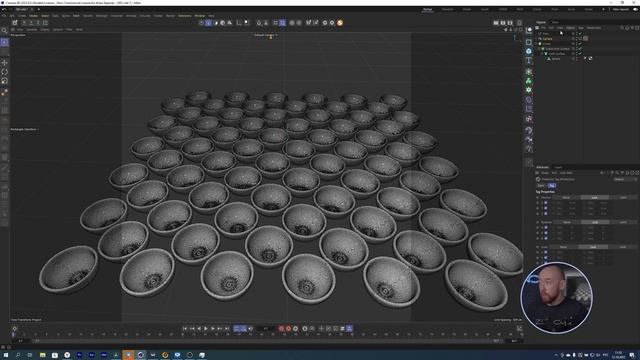Click the None button in Rotation row
The width and height of the screenshot is (640, 360).
click(567, 222)
